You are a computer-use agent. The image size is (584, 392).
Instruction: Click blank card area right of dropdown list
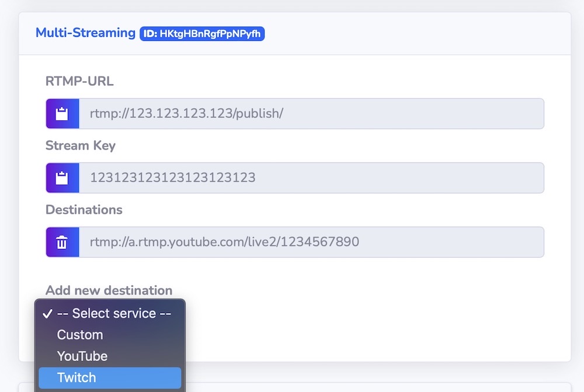(x=374, y=327)
